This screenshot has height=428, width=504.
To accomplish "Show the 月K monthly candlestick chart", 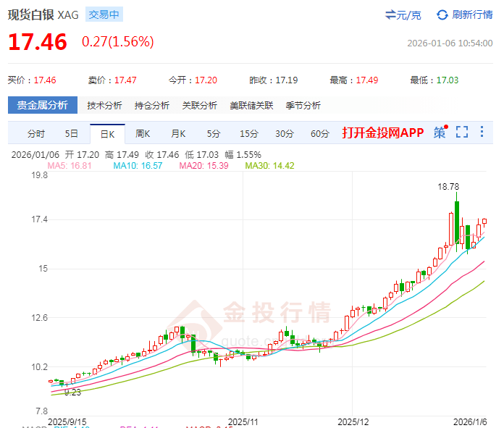I will (x=178, y=133).
